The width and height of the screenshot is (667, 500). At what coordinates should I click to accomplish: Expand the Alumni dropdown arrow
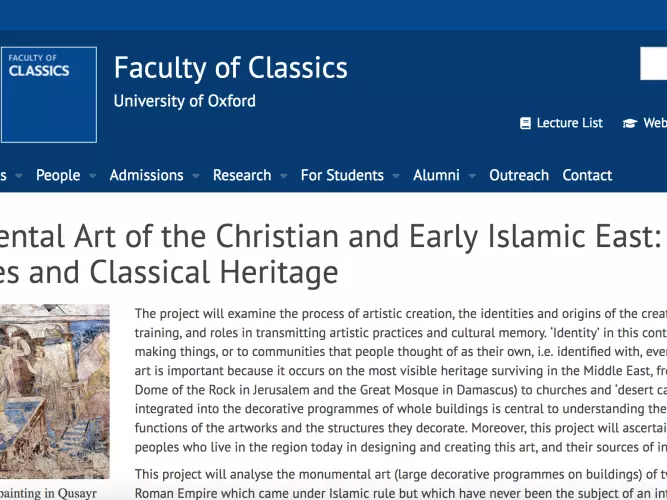pyautogui.click(x=472, y=175)
